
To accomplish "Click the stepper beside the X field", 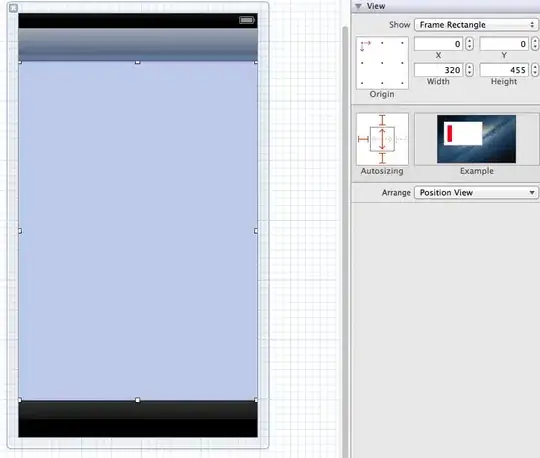I will point(469,44).
